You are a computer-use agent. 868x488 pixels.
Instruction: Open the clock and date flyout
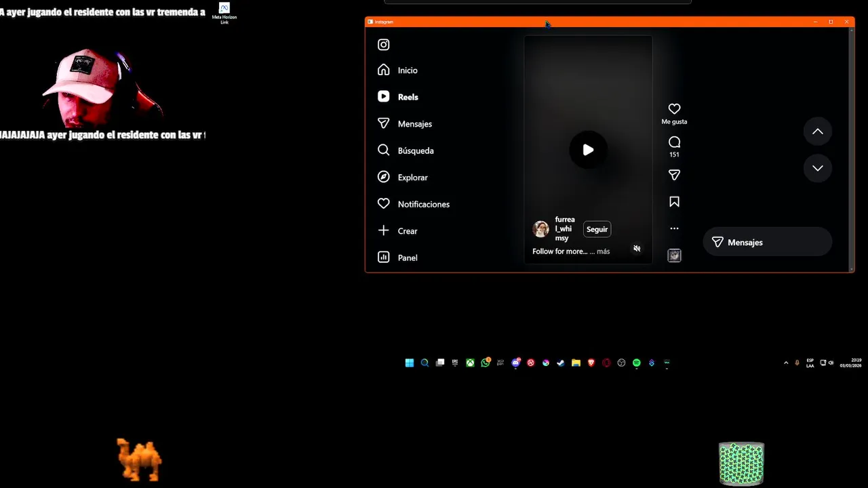pyautogui.click(x=850, y=363)
